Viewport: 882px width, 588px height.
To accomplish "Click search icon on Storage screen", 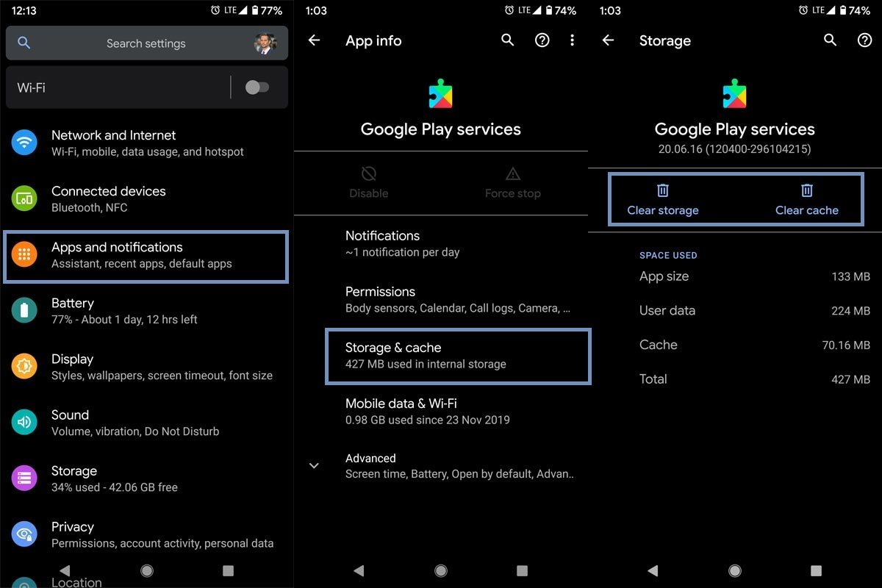I will [x=830, y=40].
